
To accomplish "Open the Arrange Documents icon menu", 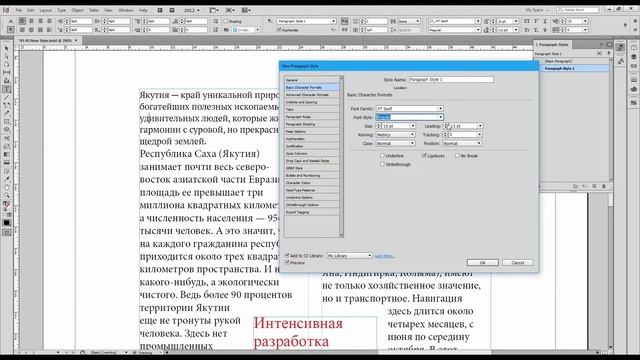I will point(247,10).
